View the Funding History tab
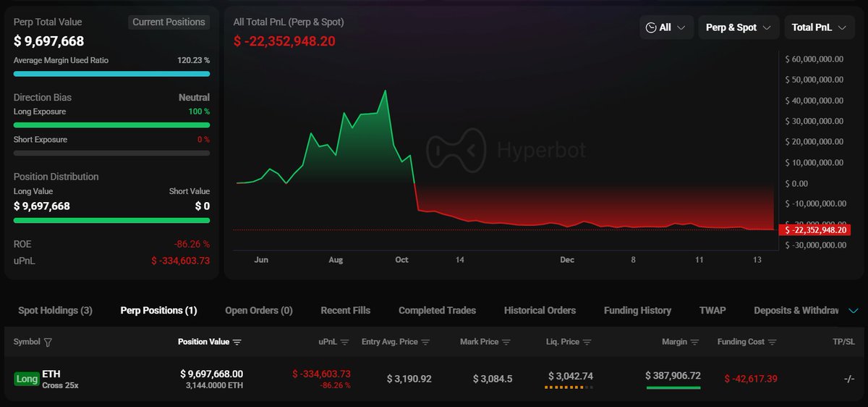The height and width of the screenshot is (407, 868). click(x=637, y=311)
